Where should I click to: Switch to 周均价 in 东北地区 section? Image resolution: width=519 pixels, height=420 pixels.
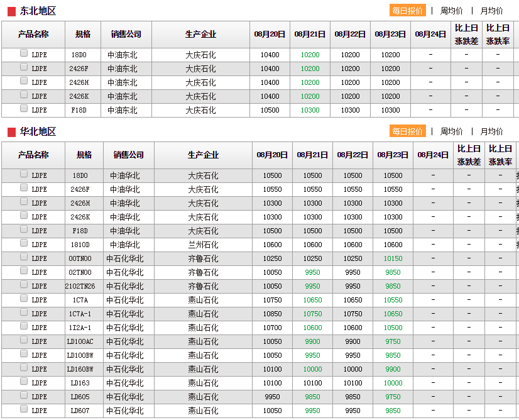click(x=452, y=11)
